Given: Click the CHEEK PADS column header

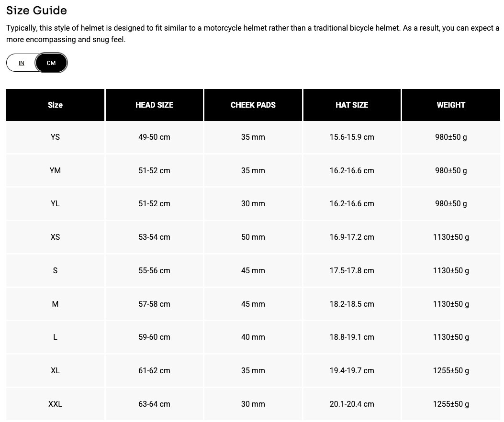Looking at the screenshot, I should pos(253,105).
